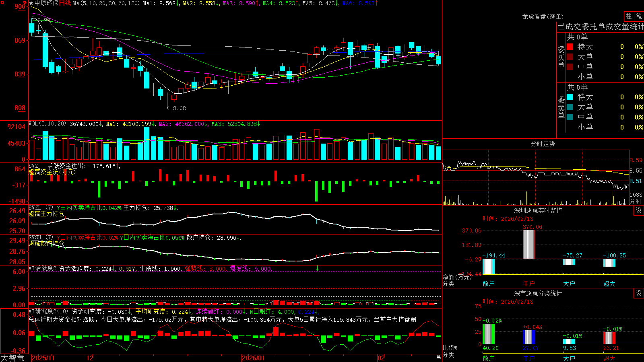The image size is (644, 362).
Task: Click the 2025/11 timeline marker
Action: (x=43, y=358)
